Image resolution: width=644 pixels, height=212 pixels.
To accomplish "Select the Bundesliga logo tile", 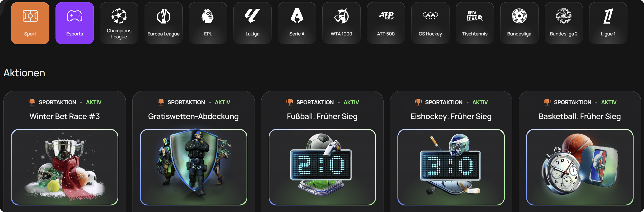I will click(519, 23).
